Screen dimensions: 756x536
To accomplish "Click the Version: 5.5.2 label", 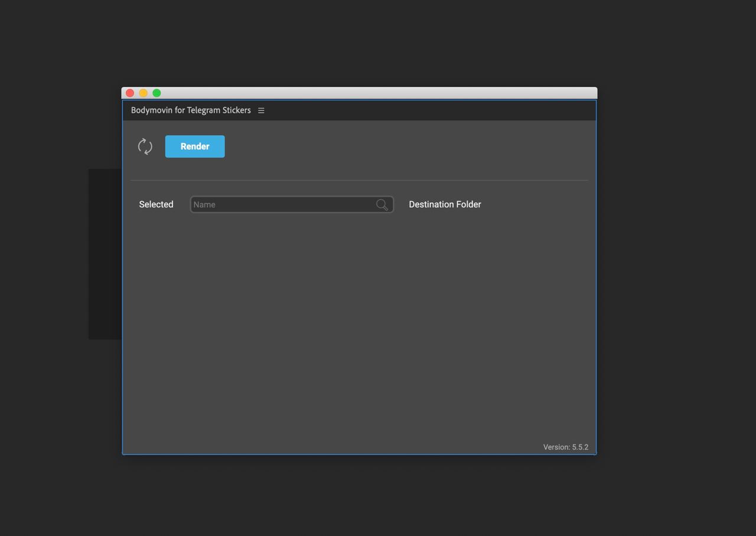I will (566, 447).
